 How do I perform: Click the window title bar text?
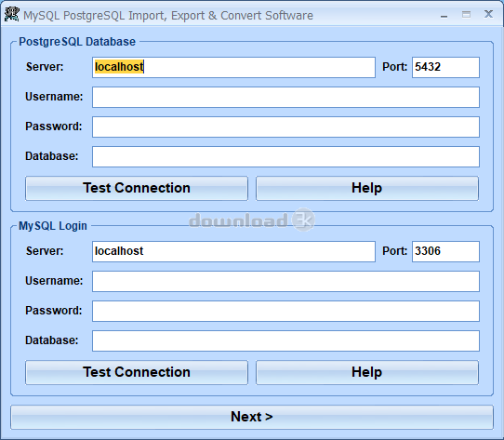coord(168,16)
